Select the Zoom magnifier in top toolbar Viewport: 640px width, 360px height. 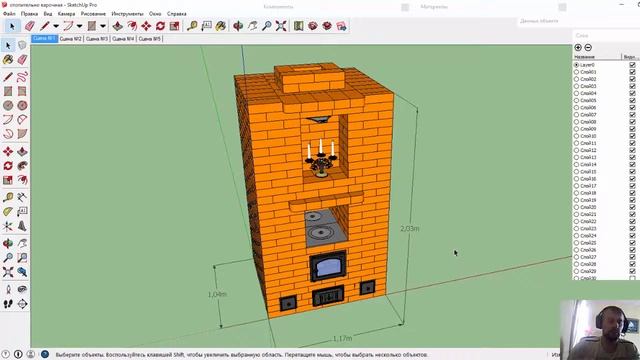(x=267, y=26)
